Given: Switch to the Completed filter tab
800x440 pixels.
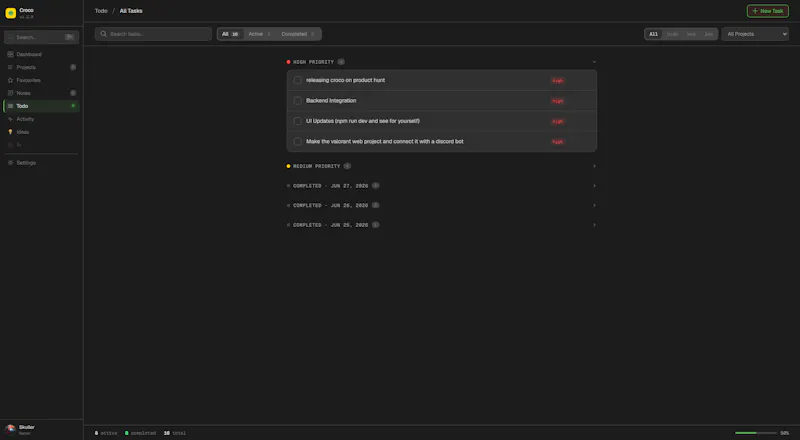Looking at the screenshot, I should pos(298,34).
